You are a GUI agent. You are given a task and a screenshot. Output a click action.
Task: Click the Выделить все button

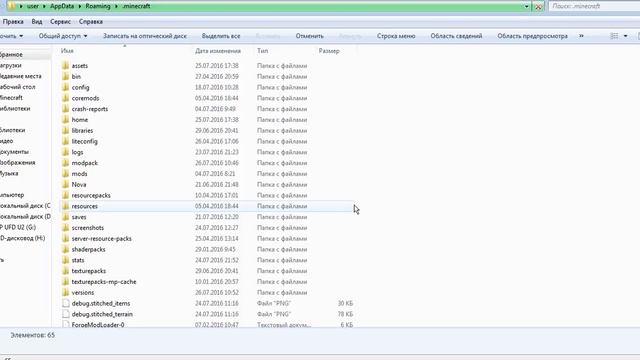tap(221, 36)
